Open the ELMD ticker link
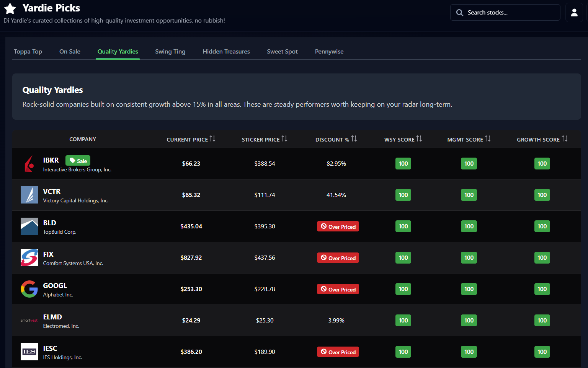The width and height of the screenshot is (588, 368). [x=52, y=317]
